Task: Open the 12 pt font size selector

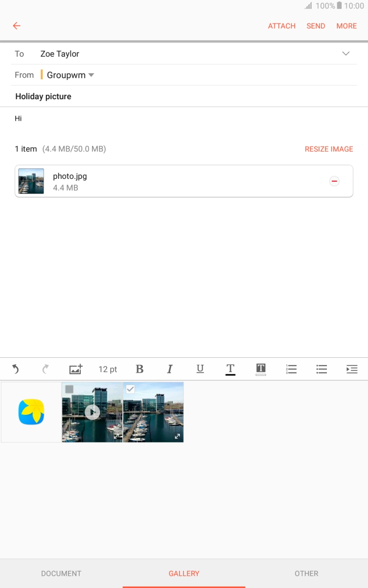Action: click(108, 369)
